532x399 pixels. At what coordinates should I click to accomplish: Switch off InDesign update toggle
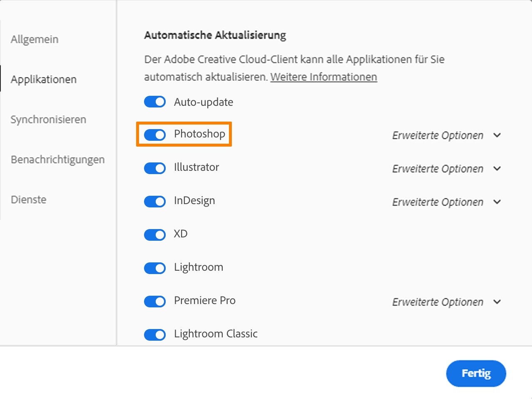point(155,202)
